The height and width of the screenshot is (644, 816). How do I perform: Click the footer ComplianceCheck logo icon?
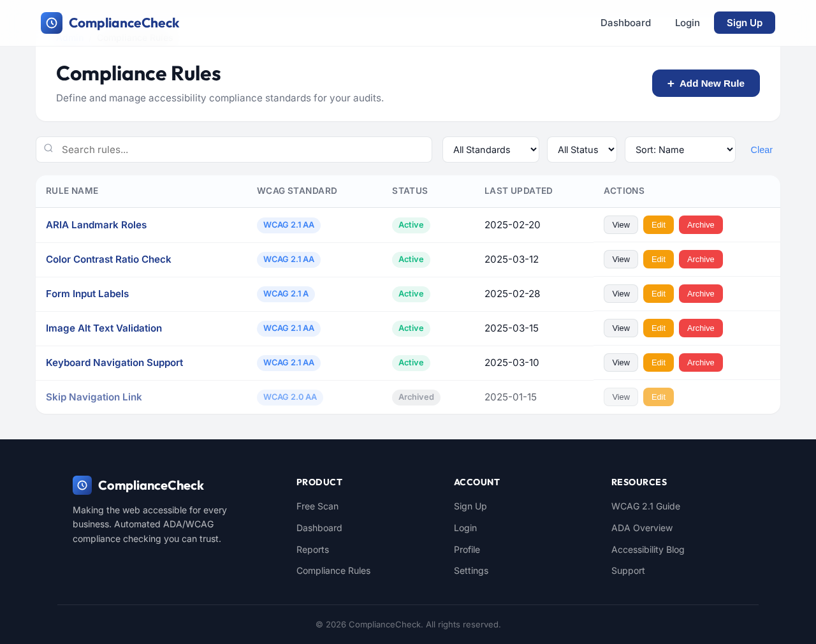pos(82,485)
